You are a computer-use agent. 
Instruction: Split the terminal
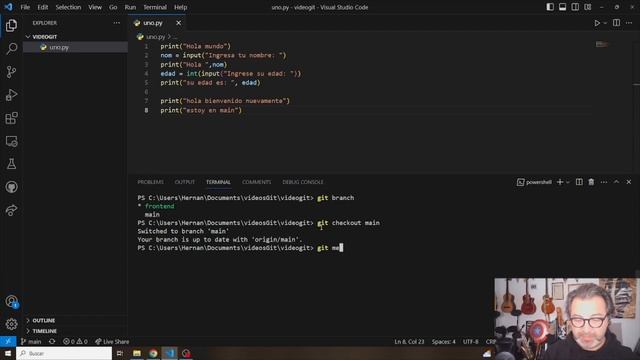click(579, 182)
